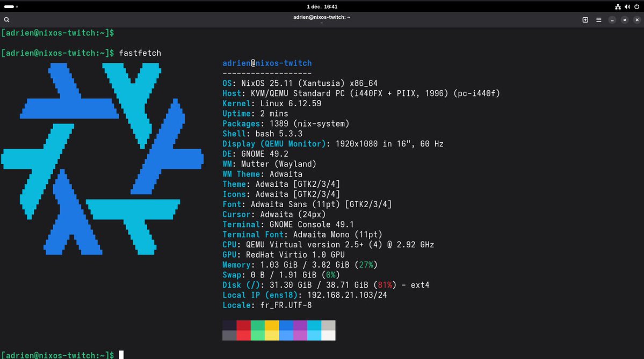
Task: Open quick settings from the system tray cluster
Action: pos(627,6)
